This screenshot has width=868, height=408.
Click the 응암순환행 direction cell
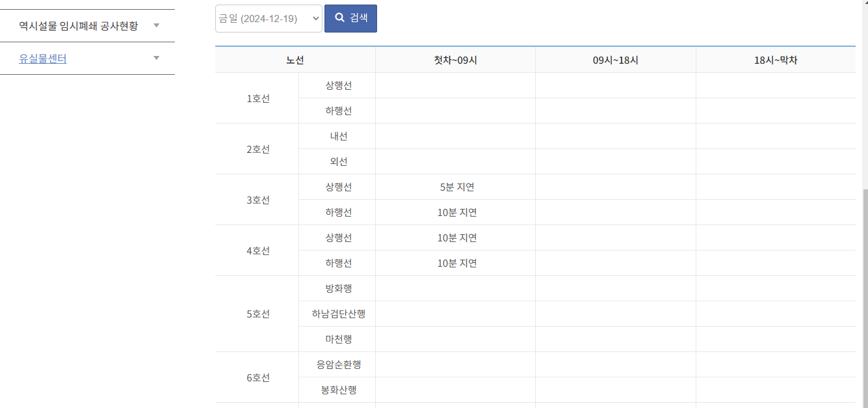click(338, 364)
